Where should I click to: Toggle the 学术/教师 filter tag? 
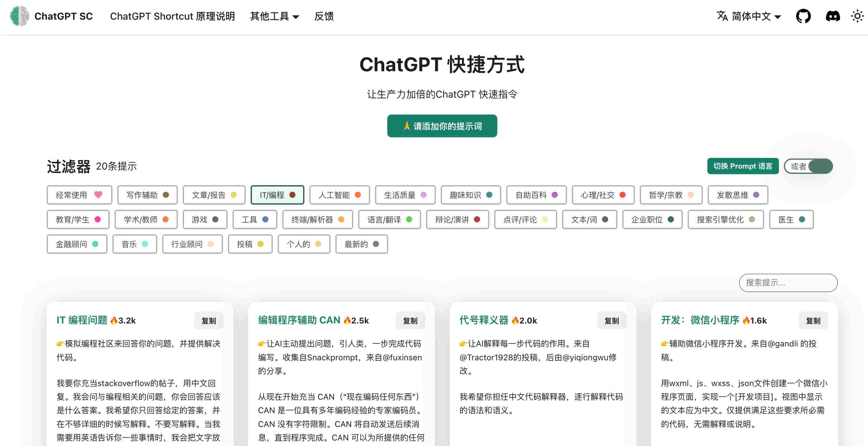(x=146, y=219)
